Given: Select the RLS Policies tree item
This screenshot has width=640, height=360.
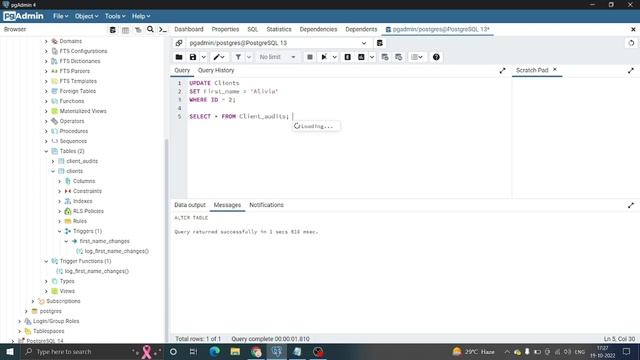Looking at the screenshot, I should pyautogui.click(x=88, y=211).
